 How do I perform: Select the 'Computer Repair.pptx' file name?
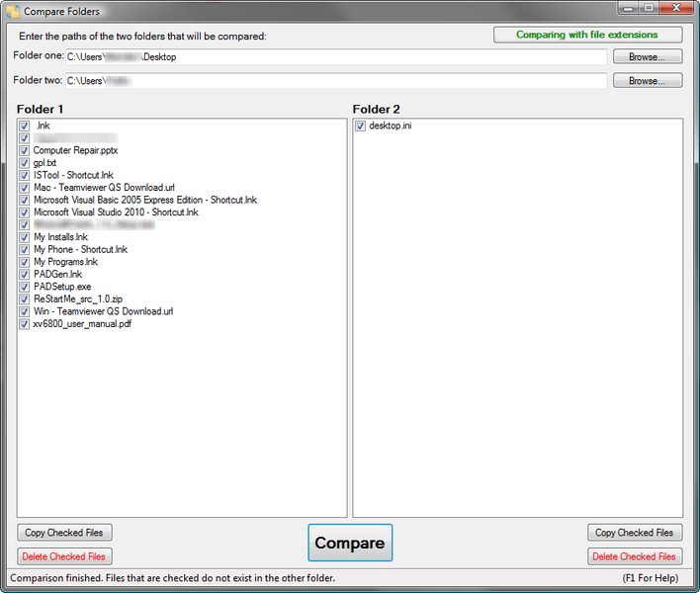(x=75, y=150)
